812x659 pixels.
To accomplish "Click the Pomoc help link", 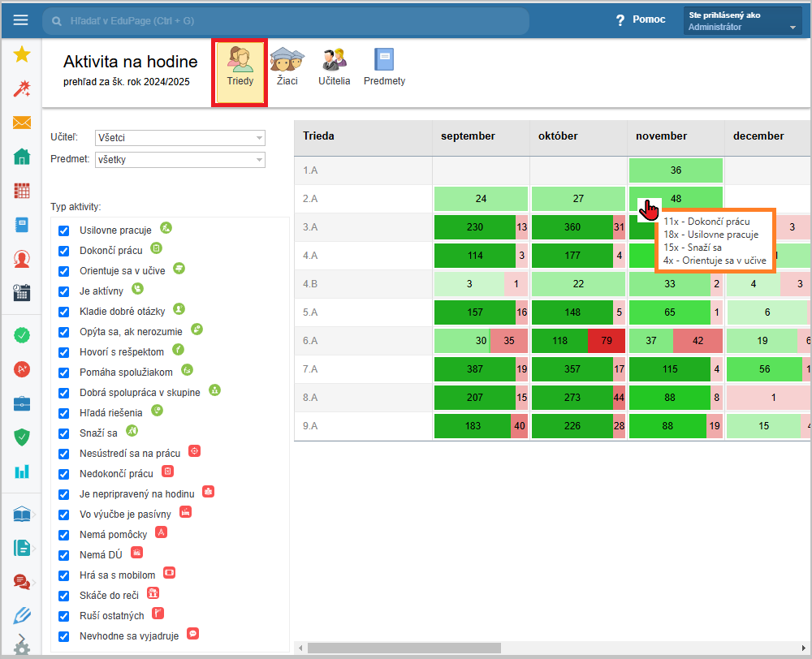I will point(641,20).
